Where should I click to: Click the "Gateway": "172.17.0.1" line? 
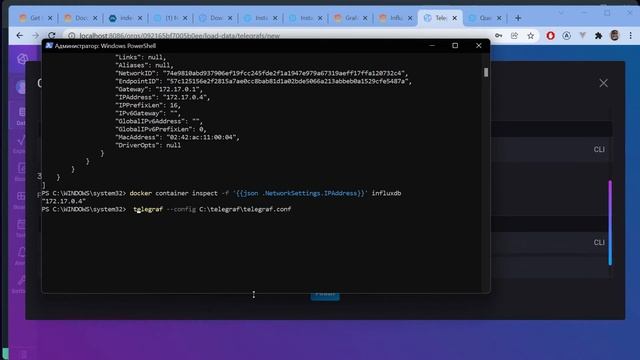pyautogui.click(x=159, y=89)
